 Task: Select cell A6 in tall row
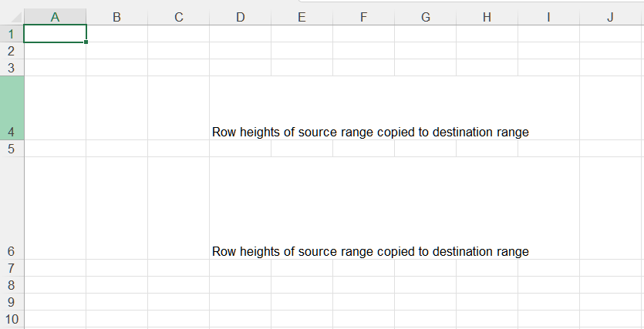[55, 208]
